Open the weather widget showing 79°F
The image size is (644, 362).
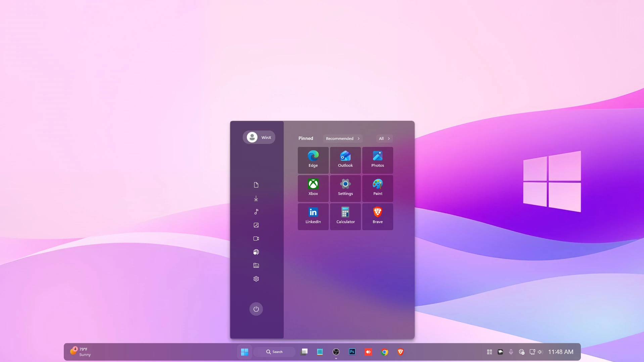click(81, 352)
